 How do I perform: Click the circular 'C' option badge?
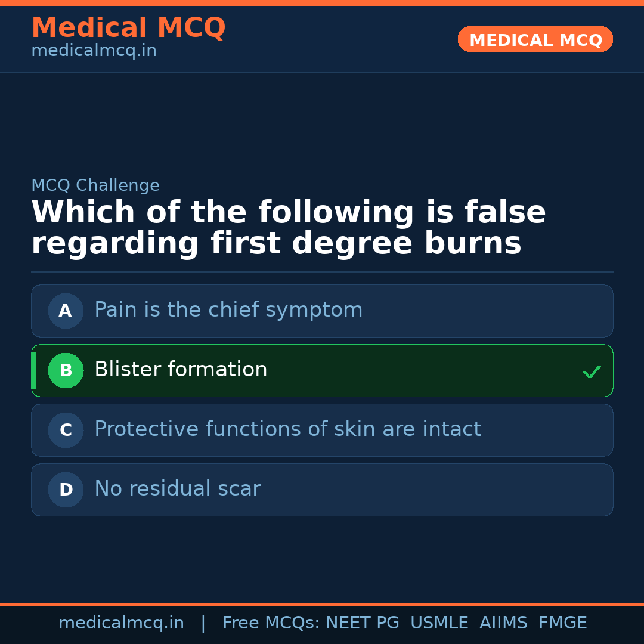(66, 430)
